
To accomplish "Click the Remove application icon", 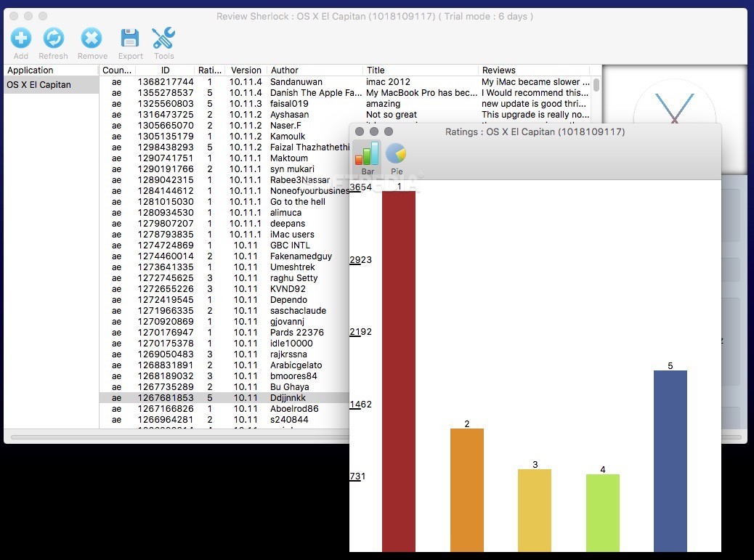I will (x=92, y=38).
